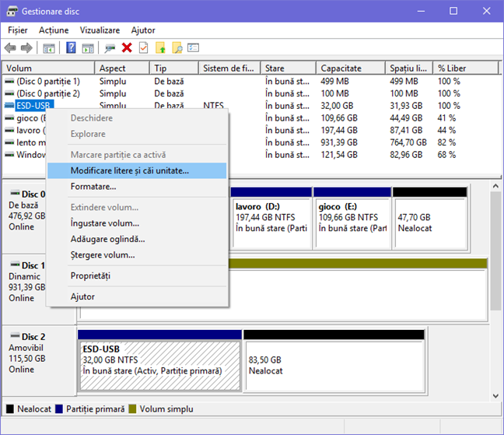Click the show/hide console tree icon
This screenshot has height=435, width=504.
(x=49, y=48)
